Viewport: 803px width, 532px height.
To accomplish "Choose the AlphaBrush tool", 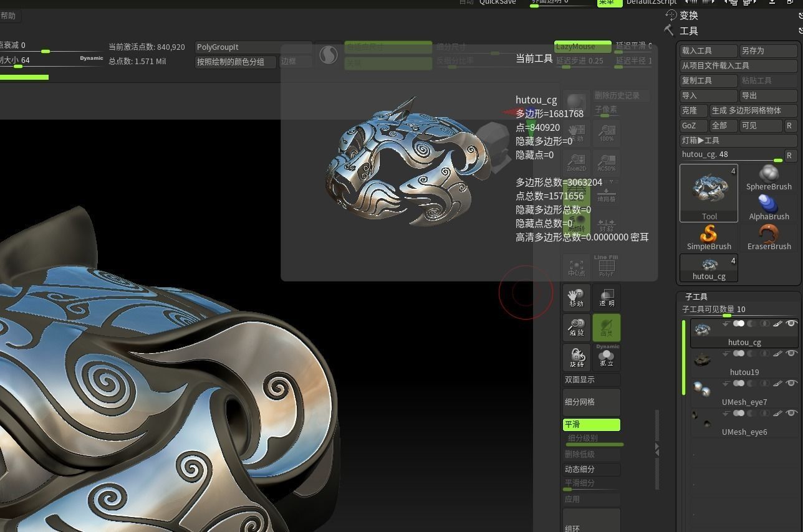I will pyautogui.click(x=769, y=207).
